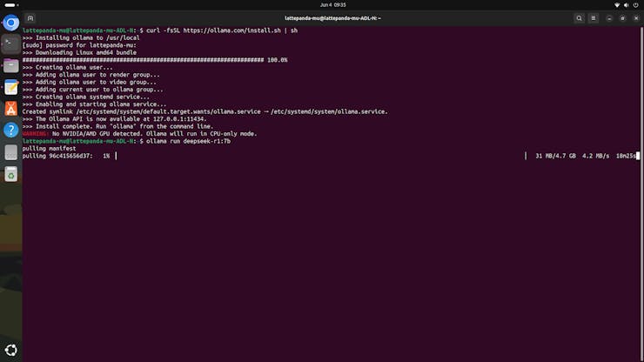Click 'Downloading Linux amd64 bundle' line
The height and width of the screenshot is (362, 644).
point(79,52)
